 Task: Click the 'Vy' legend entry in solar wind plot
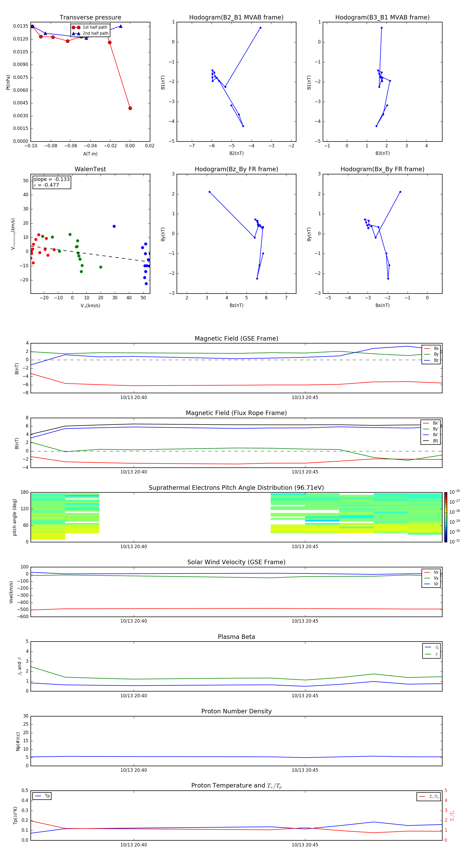(x=431, y=578)
